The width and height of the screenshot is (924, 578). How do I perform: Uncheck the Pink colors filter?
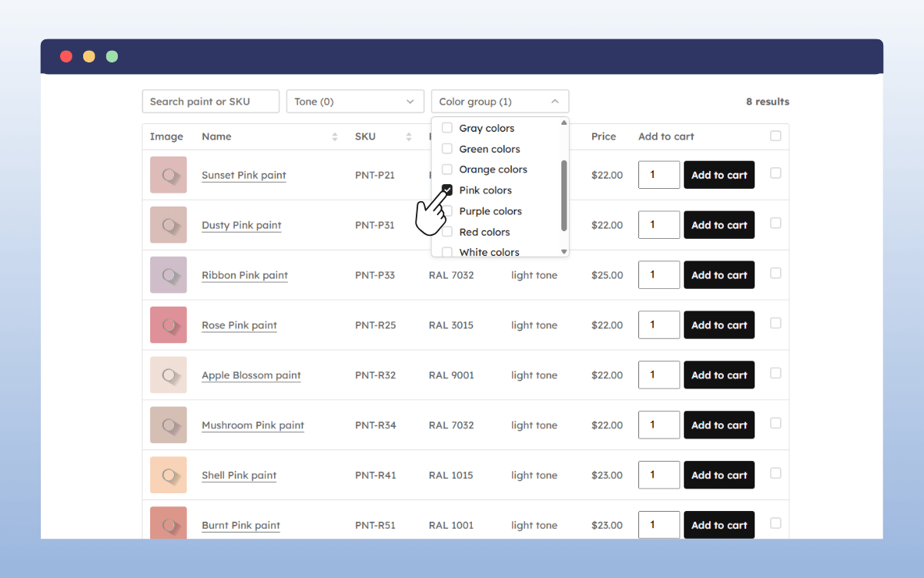pyautogui.click(x=447, y=190)
